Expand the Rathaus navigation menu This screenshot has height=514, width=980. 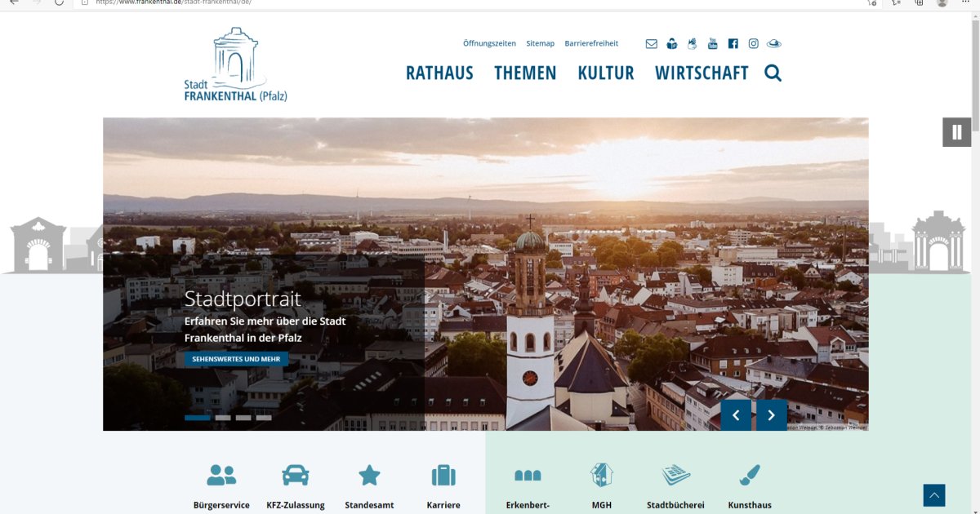click(439, 73)
